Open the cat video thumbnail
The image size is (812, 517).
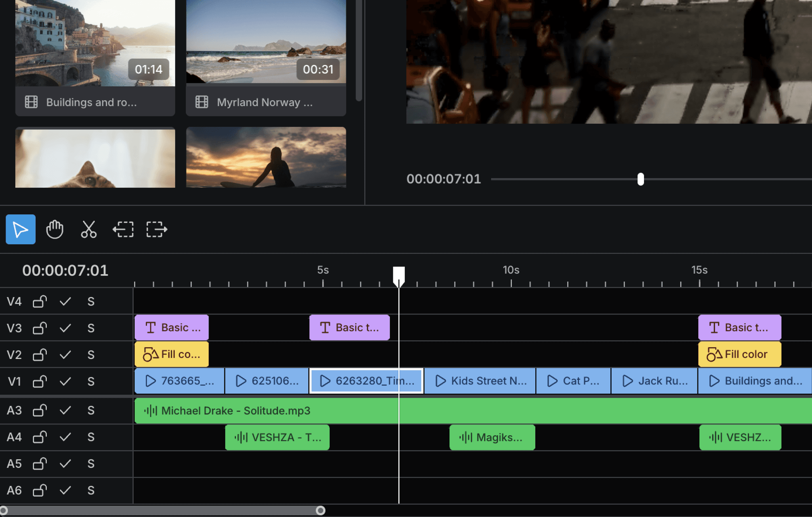pos(95,158)
